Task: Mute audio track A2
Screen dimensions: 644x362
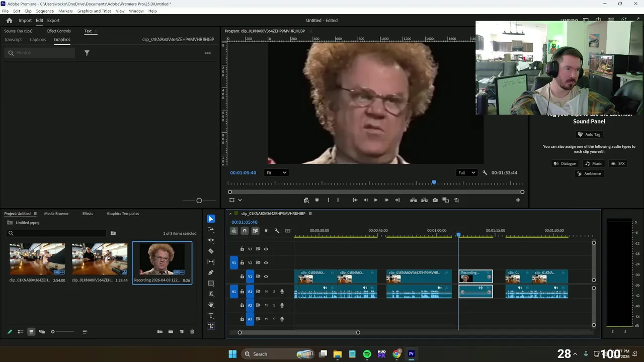Action: tap(266, 305)
